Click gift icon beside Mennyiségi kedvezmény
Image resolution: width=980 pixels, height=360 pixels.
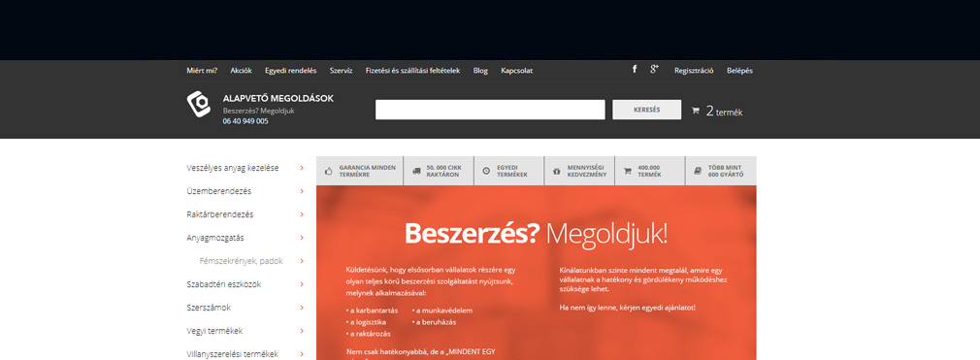point(556,171)
